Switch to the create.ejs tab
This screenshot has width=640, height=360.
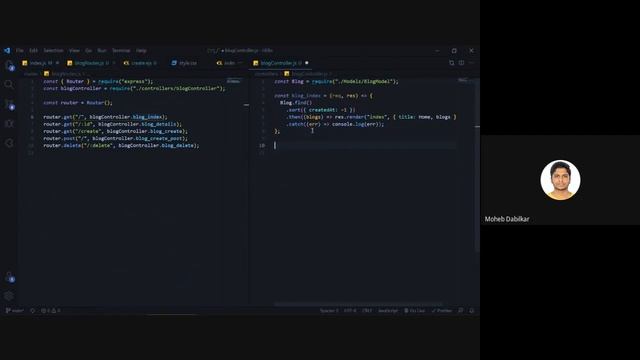(141, 63)
